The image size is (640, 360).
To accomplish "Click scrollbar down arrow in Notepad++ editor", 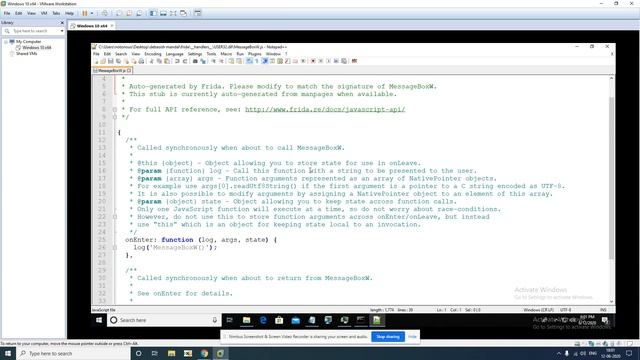I will point(611,302).
